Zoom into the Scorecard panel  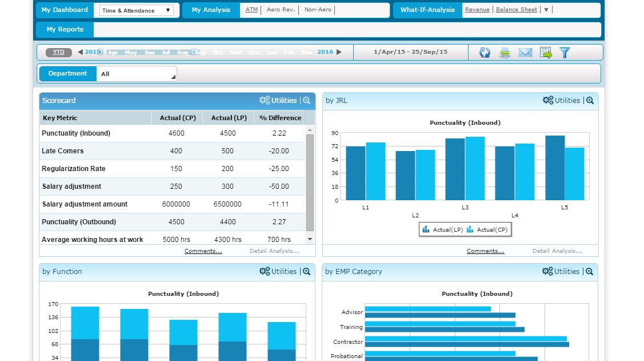tap(306, 100)
